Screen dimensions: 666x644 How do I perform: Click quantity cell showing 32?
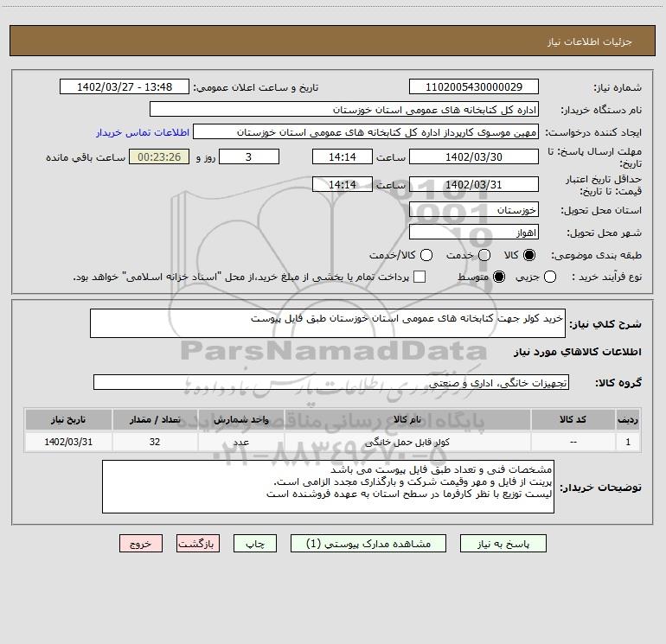[x=155, y=442]
